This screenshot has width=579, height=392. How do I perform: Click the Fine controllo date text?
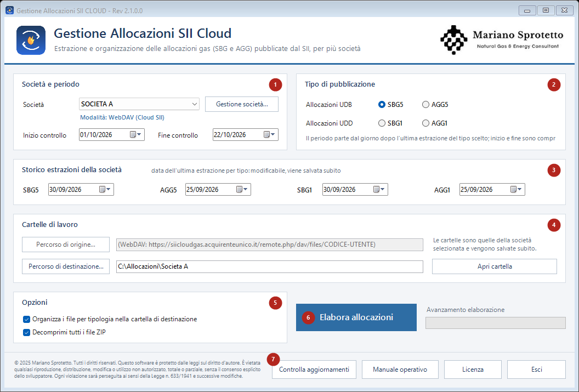[230, 135]
